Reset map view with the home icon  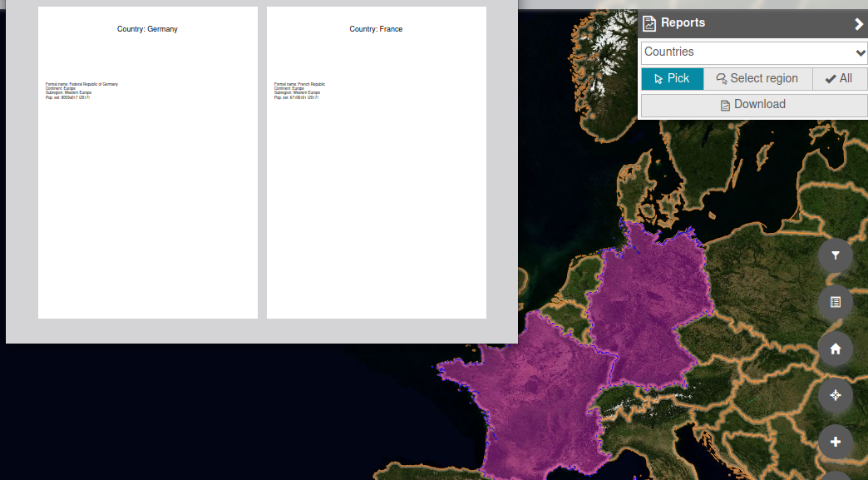(x=836, y=349)
